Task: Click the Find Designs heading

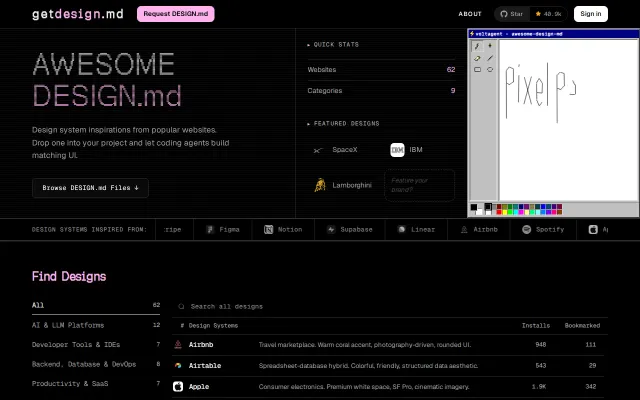Action: coord(69,276)
